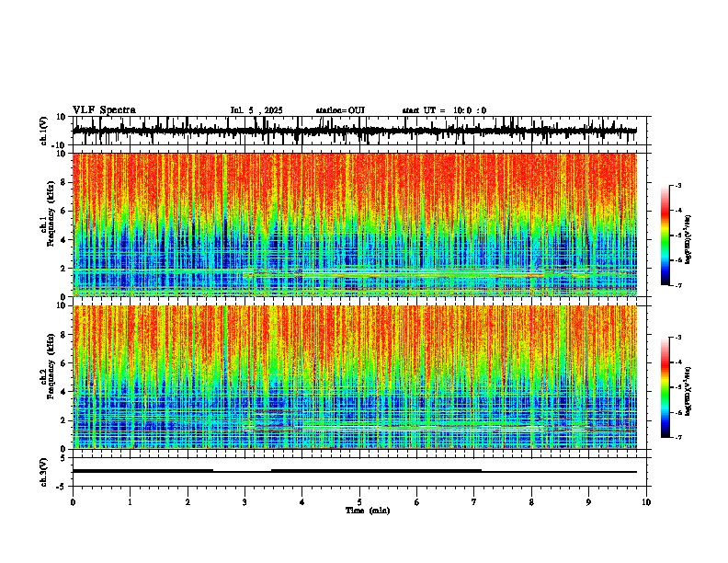This screenshot has width=728, height=563.
Task: Click the "4" kHz tick on ch.2 spectrogram axis
Action: point(64,392)
